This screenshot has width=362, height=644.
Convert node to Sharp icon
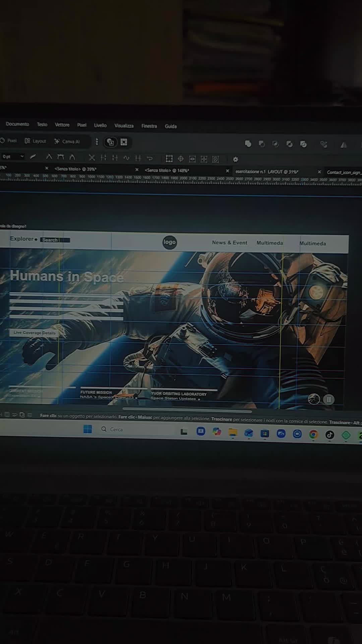tap(49, 157)
